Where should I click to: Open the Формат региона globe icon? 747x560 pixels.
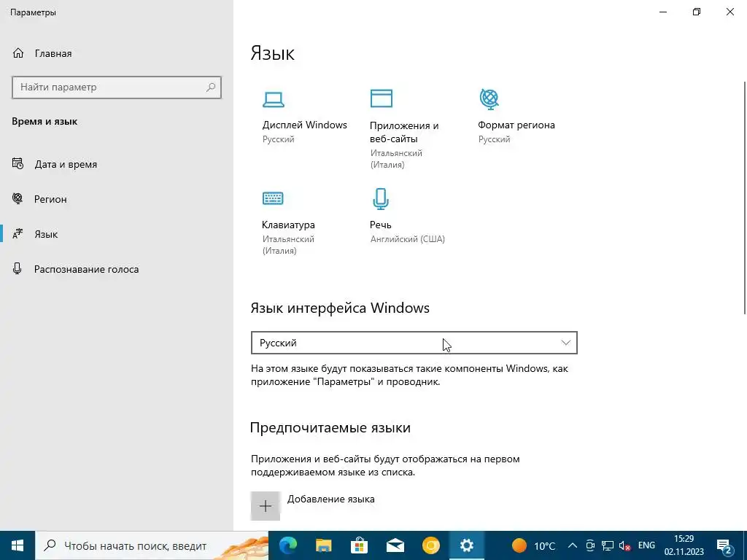[x=489, y=98]
